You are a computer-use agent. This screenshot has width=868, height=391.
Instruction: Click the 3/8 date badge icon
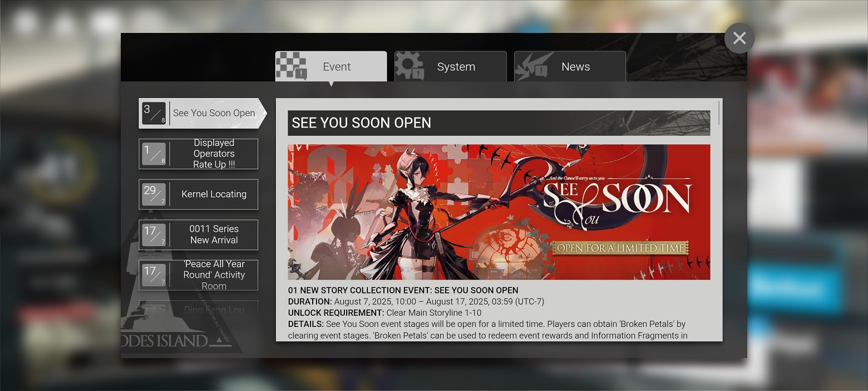154,113
